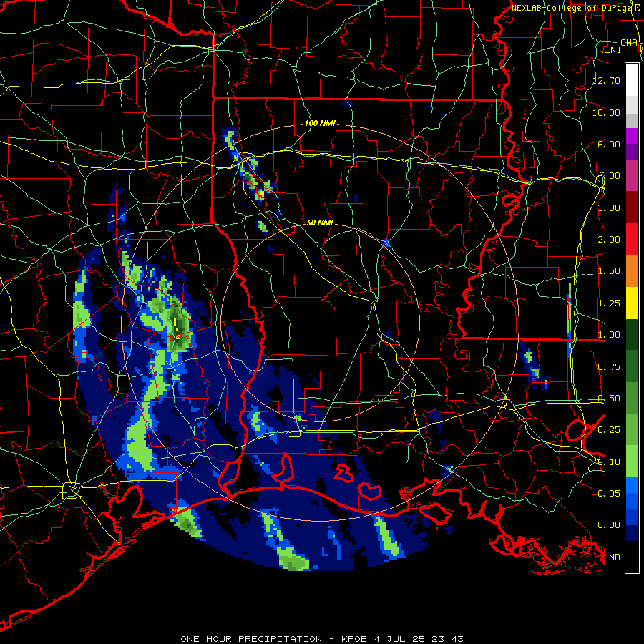
Task: Click the '100 NMI' range ring label
Action: [x=320, y=123]
